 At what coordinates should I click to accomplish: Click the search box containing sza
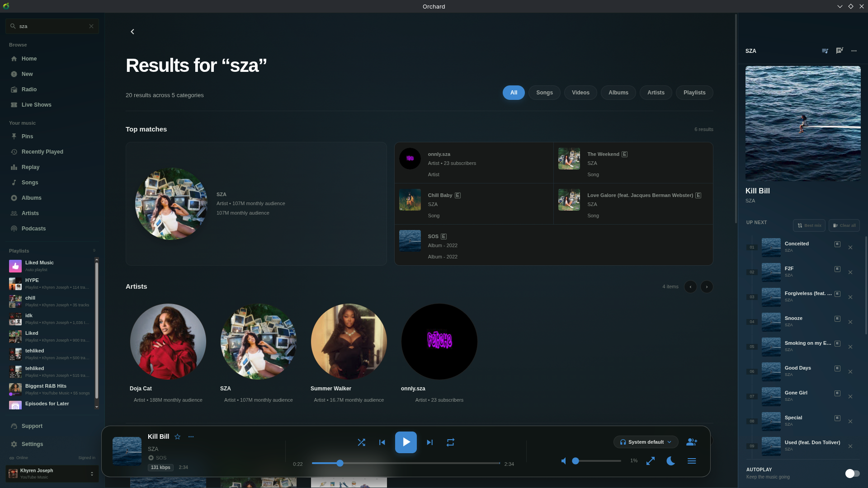(x=52, y=26)
